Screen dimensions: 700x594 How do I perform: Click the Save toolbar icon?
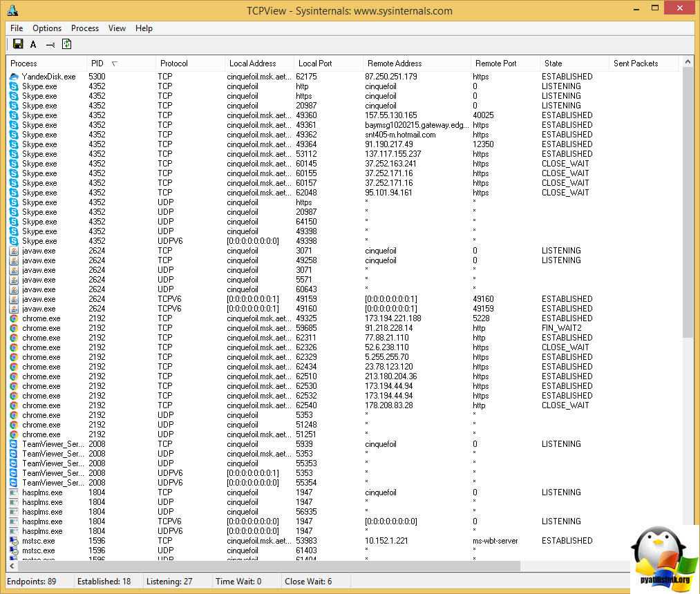(18, 44)
